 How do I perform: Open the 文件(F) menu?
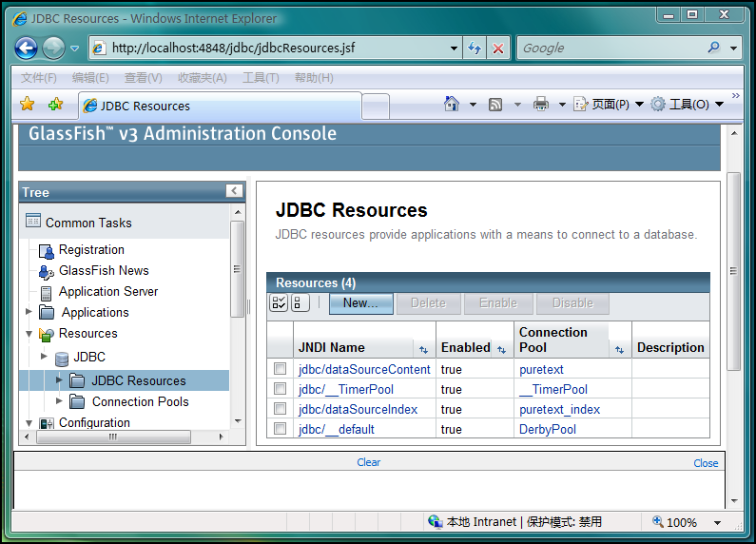39,78
